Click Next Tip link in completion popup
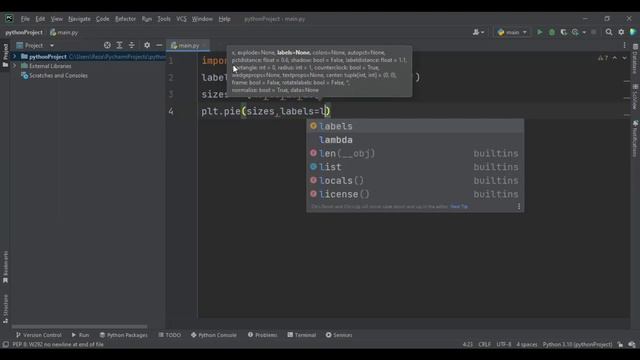 (x=459, y=207)
